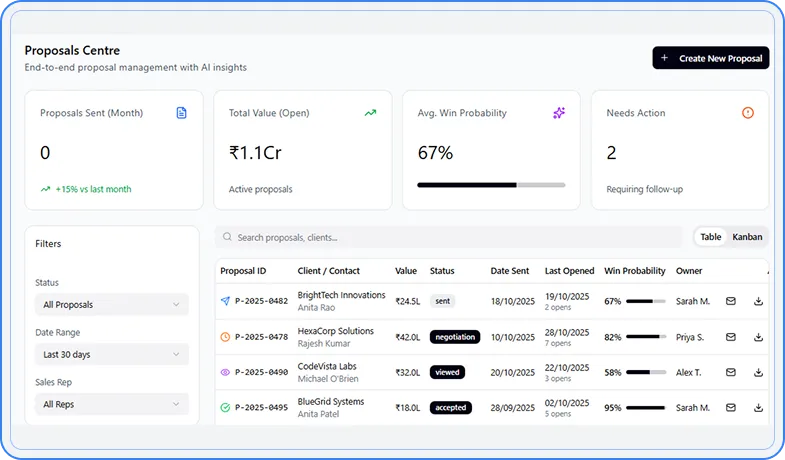The height and width of the screenshot is (460, 785).
Task: Click the mail icon in CodeVista Labs row
Action: [731, 372]
